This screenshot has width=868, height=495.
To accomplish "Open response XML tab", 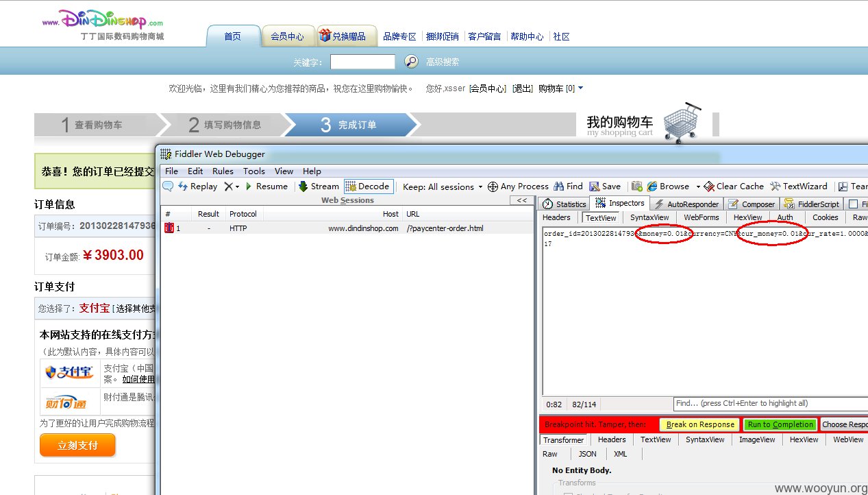I will point(620,454).
